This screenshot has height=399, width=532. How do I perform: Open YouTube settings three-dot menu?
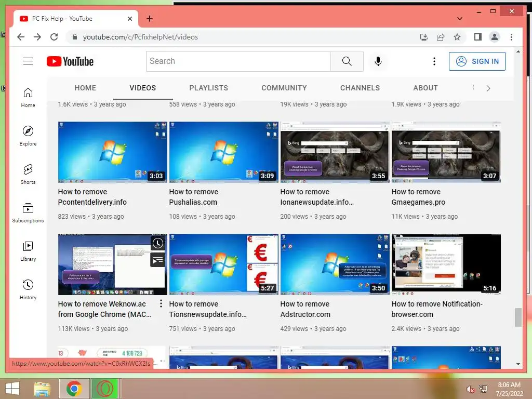(434, 61)
